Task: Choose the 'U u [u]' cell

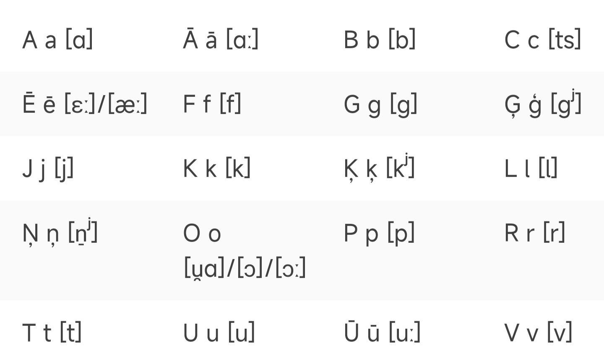Action: (219, 333)
